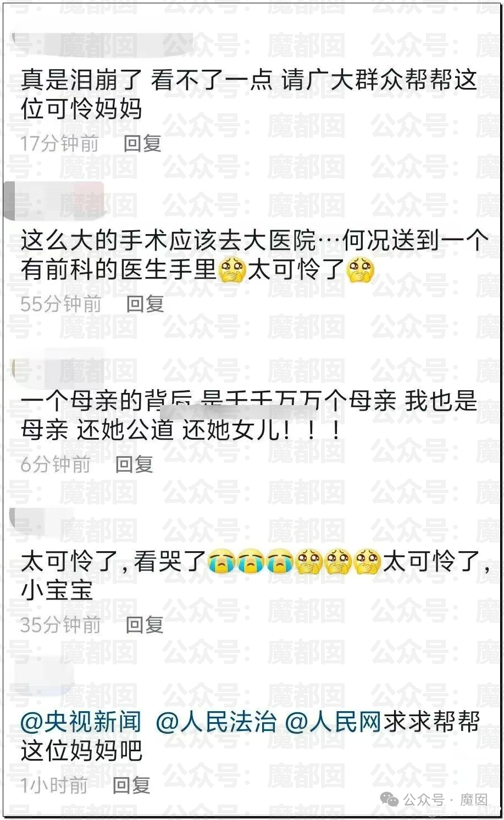Reply to the 35分钟前 comment
Screen dimensions: 504x820
pyautogui.click(x=145, y=625)
